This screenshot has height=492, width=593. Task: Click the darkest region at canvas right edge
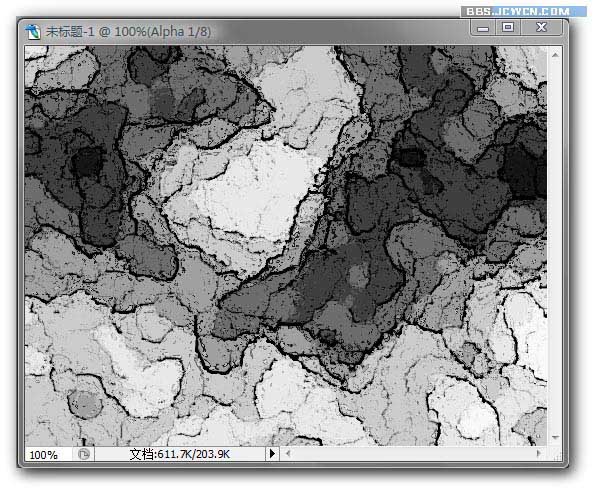click(x=526, y=170)
